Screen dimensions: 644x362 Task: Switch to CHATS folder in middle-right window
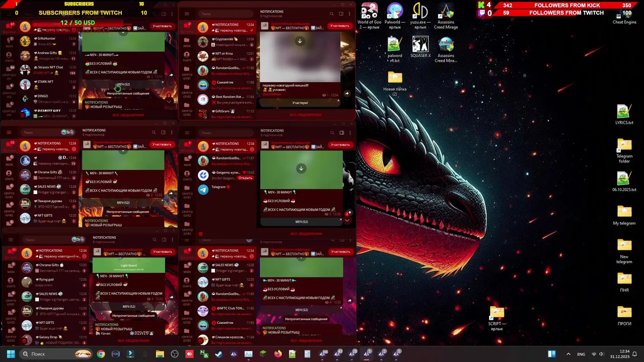187,175
